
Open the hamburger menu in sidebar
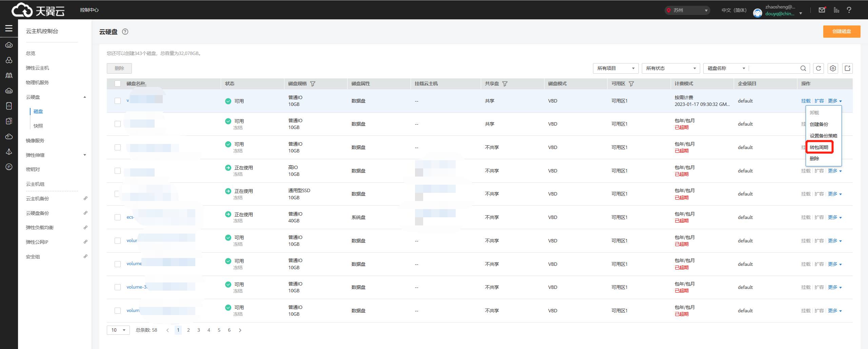pyautogui.click(x=9, y=28)
